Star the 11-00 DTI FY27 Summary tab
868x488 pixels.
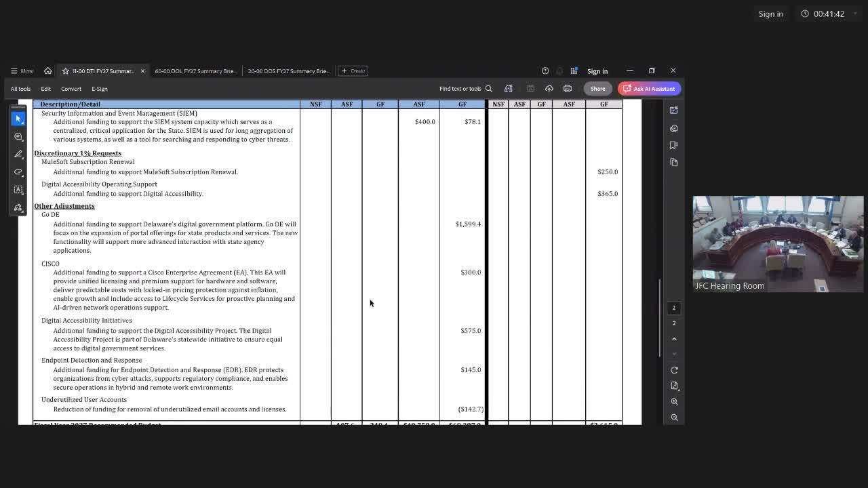66,70
